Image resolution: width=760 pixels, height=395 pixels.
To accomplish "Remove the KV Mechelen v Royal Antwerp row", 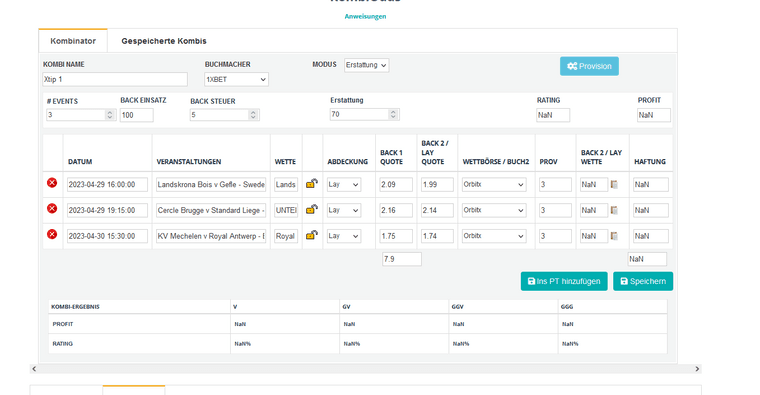I will [x=52, y=234].
